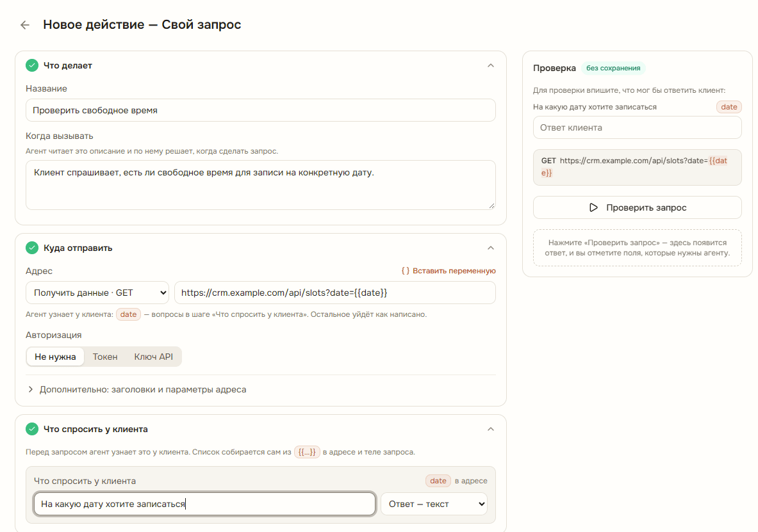
Task: Click the {{...}} variable badge in hint text
Action: point(307,452)
